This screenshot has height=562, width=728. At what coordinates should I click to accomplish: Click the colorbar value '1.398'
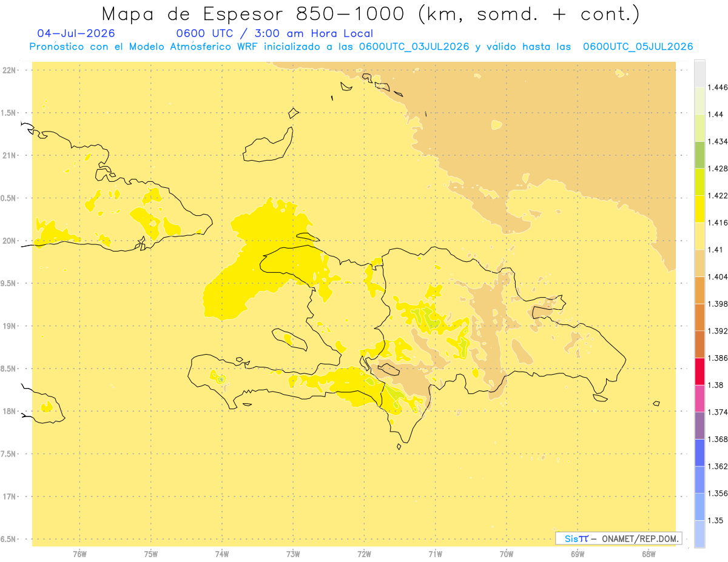(x=718, y=304)
